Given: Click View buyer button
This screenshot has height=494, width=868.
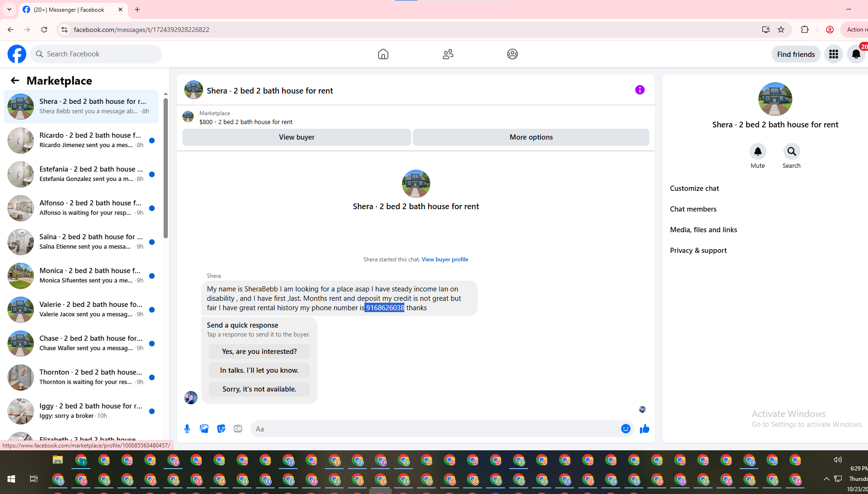Looking at the screenshot, I should [297, 137].
